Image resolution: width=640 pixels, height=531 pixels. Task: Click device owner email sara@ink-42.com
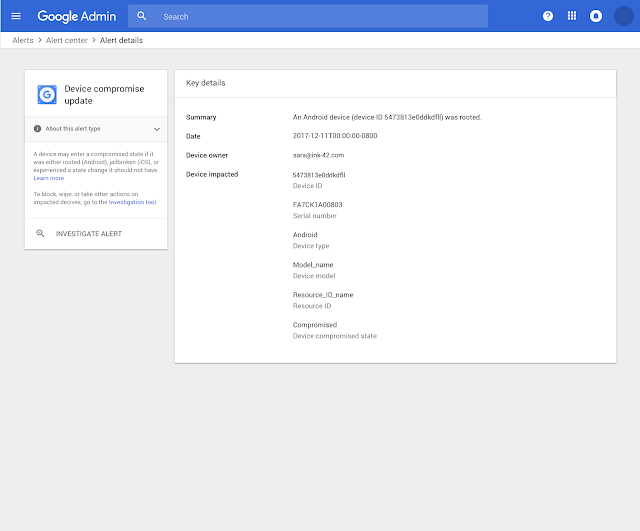(x=318, y=155)
